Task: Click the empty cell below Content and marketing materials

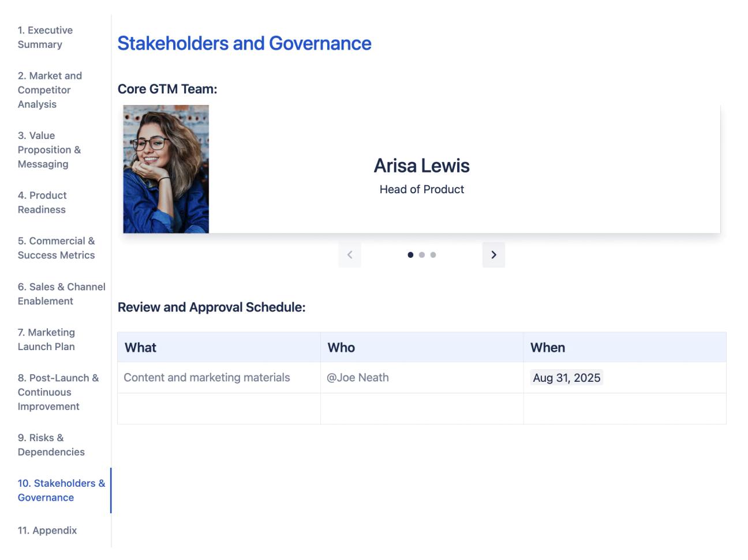Action: (219, 408)
